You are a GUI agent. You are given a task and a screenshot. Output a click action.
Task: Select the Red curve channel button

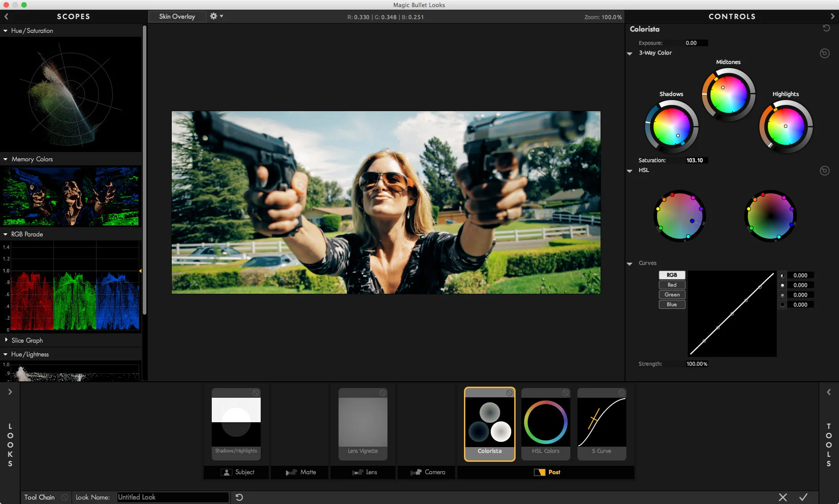pyautogui.click(x=672, y=285)
